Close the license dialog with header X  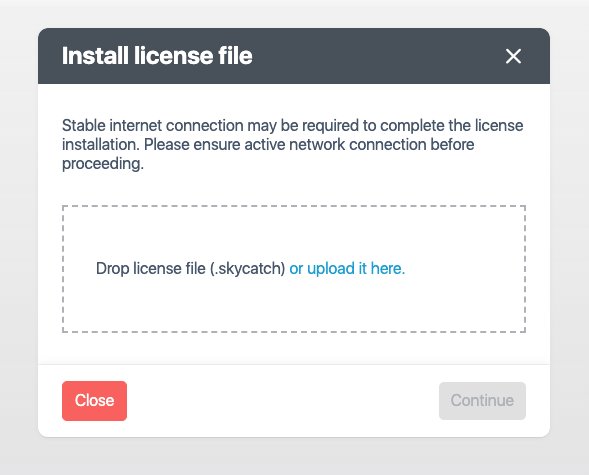coord(513,56)
